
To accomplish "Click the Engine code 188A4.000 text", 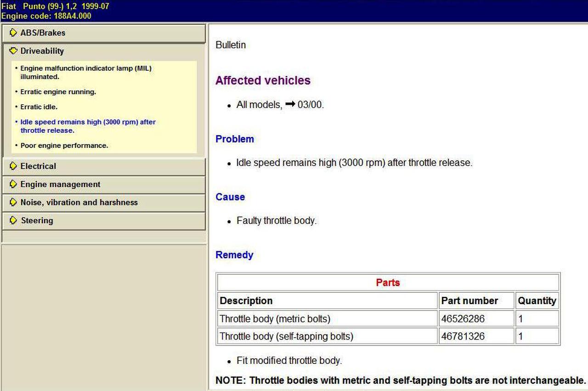I will 46,16.
